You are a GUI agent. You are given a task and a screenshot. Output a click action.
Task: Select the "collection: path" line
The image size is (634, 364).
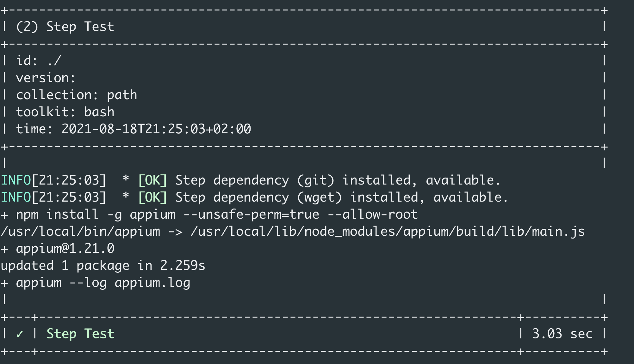pos(77,95)
